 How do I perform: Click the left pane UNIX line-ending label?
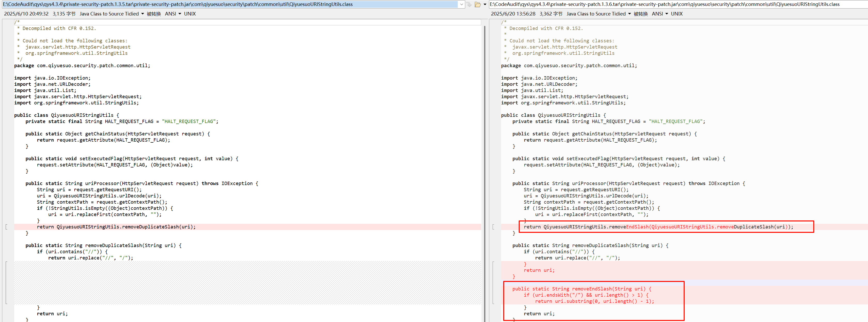tap(190, 14)
